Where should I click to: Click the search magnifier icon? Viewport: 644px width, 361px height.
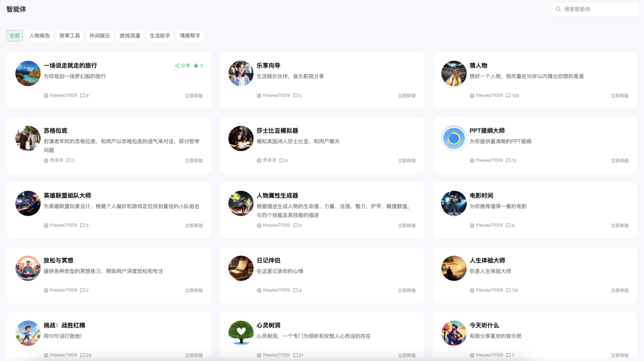[x=558, y=9]
